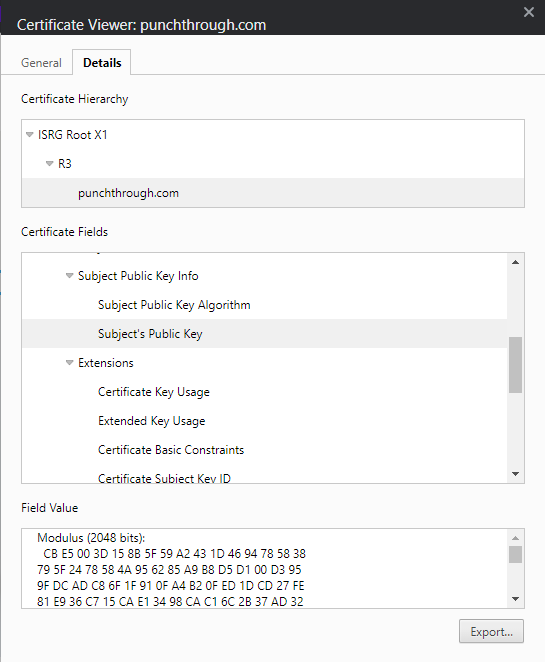Click the Certificate Fields scrollbar thumb

click(x=515, y=365)
